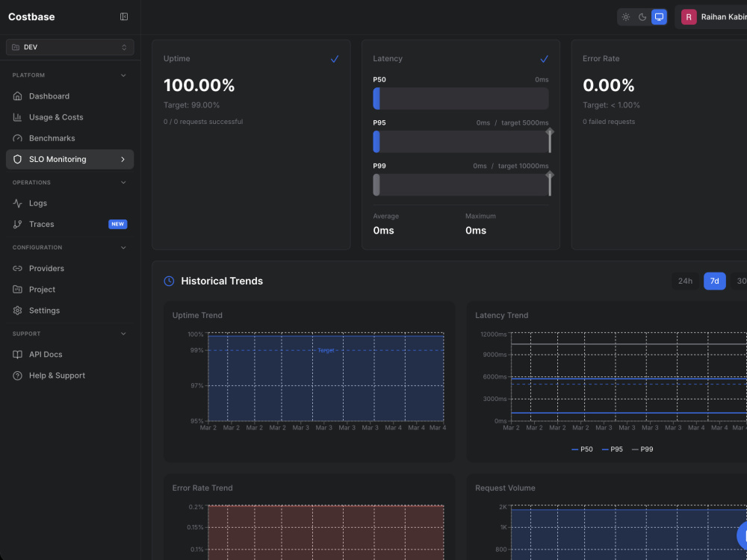Click the '0 / 0 requests successful' text
747x560 pixels.
(x=203, y=122)
